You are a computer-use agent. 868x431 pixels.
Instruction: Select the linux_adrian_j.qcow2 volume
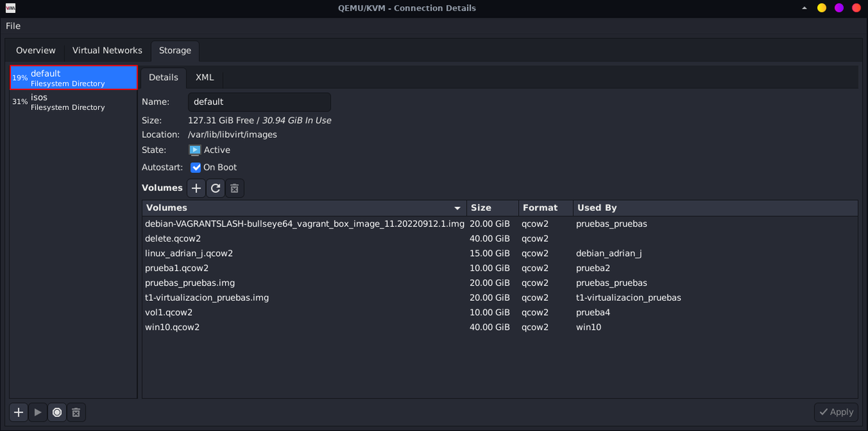pyautogui.click(x=500, y=253)
